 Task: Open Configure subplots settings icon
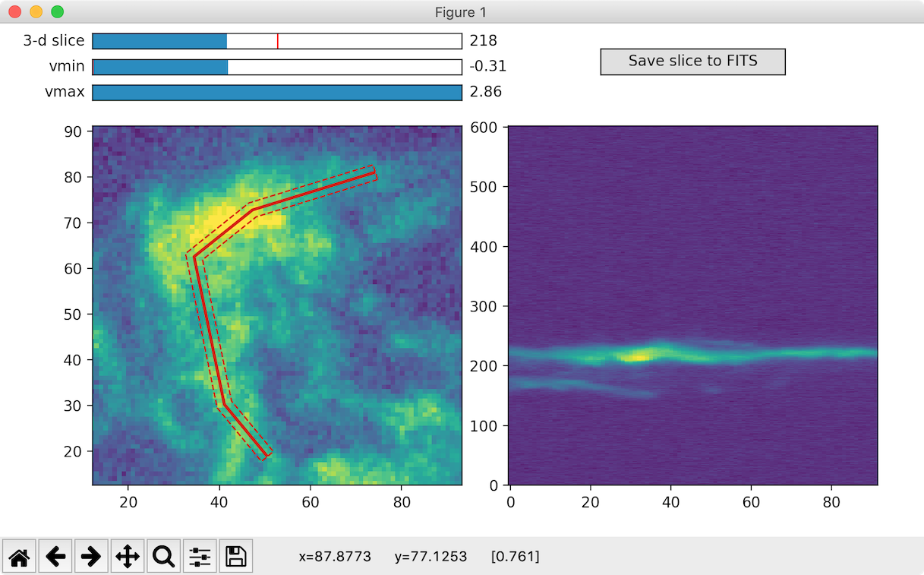pyautogui.click(x=200, y=557)
